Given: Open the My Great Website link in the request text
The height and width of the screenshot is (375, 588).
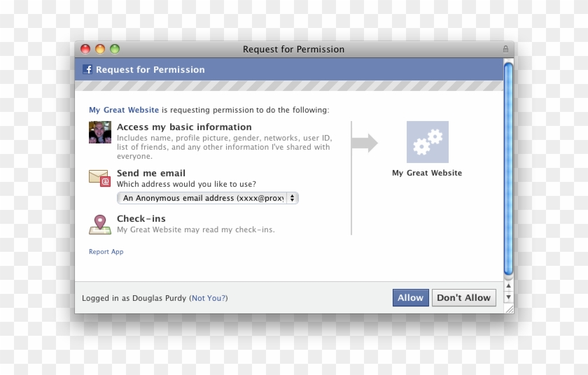Looking at the screenshot, I should [x=124, y=110].
